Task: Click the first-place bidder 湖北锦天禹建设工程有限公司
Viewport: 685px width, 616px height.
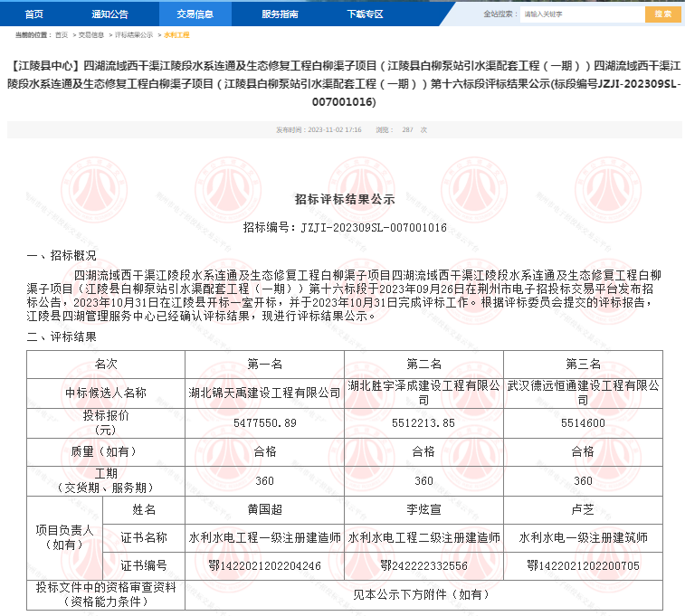Action: [x=264, y=393]
